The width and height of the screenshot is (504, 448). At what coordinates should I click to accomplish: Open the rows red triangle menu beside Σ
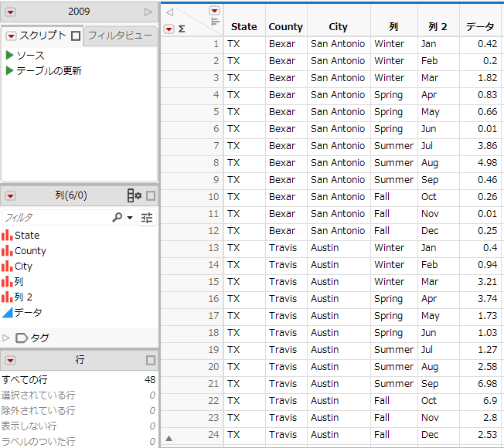click(169, 29)
